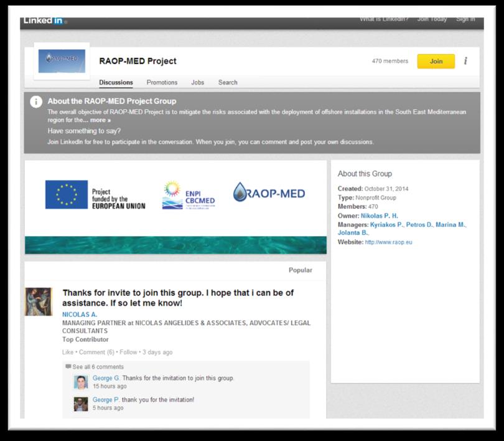
Task: Click the "470 members" count near Join
Action: coord(390,61)
